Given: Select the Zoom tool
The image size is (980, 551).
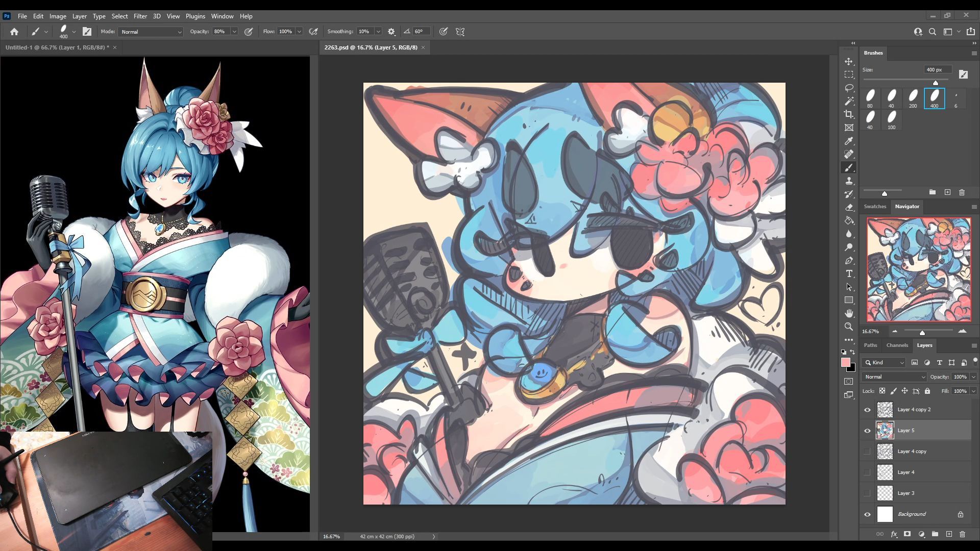Looking at the screenshot, I should point(849,327).
